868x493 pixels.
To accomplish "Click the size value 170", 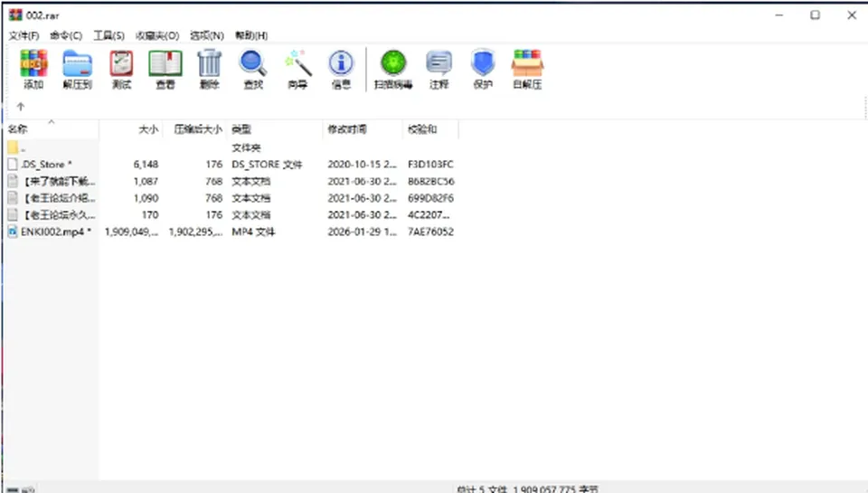I will click(150, 214).
